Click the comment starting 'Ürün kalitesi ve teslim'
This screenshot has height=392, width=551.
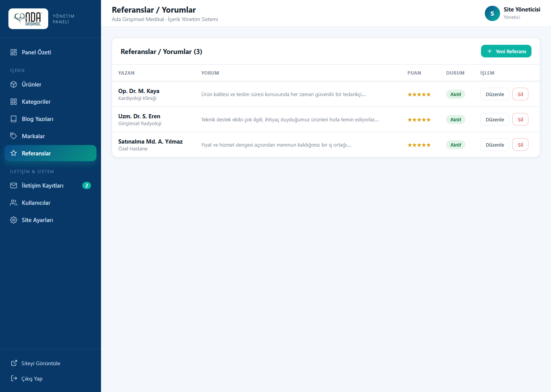pyautogui.click(x=284, y=94)
